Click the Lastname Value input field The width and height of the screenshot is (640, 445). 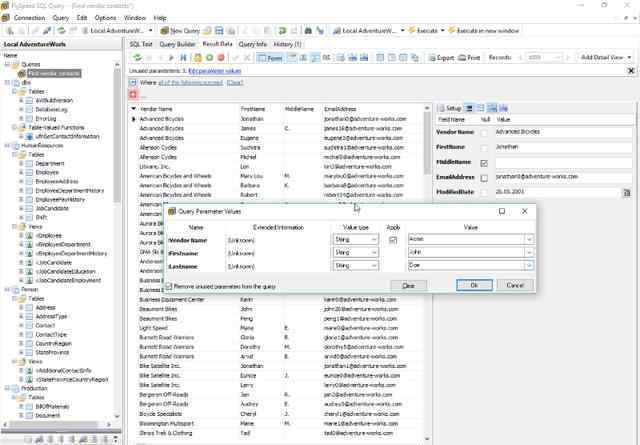pos(466,265)
